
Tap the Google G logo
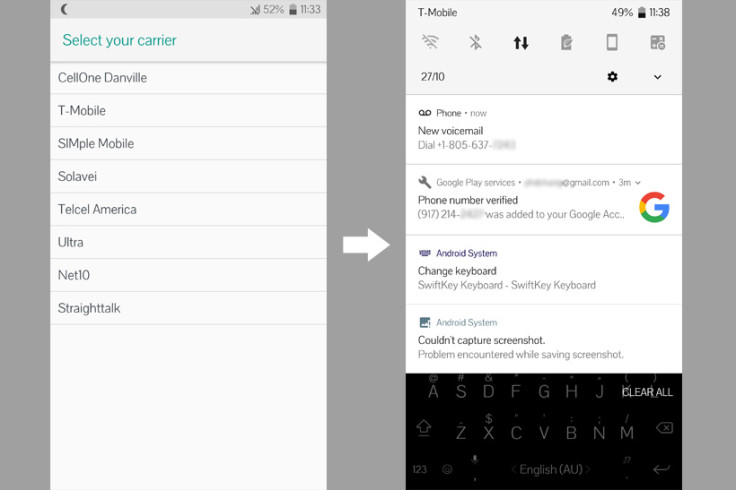pos(654,207)
